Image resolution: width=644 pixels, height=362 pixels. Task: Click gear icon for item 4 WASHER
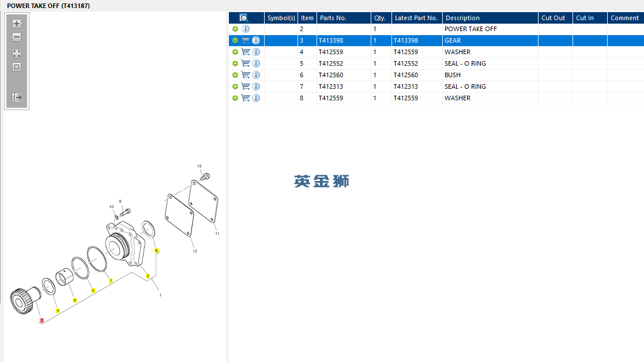tap(235, 52)
